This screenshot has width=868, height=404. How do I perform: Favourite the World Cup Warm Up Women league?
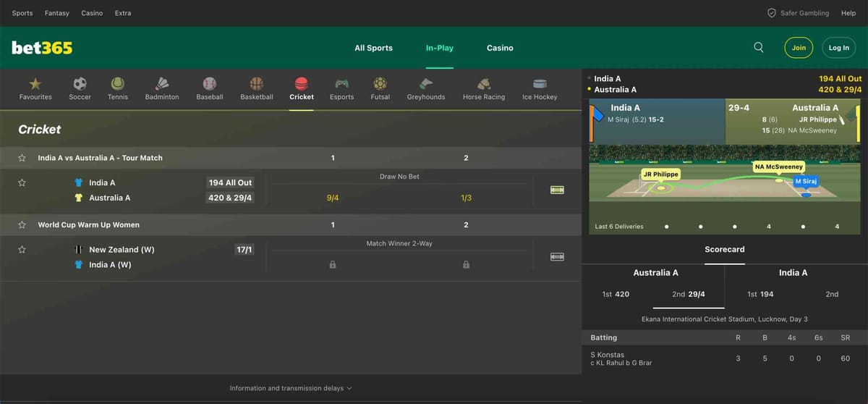[22, 224]
